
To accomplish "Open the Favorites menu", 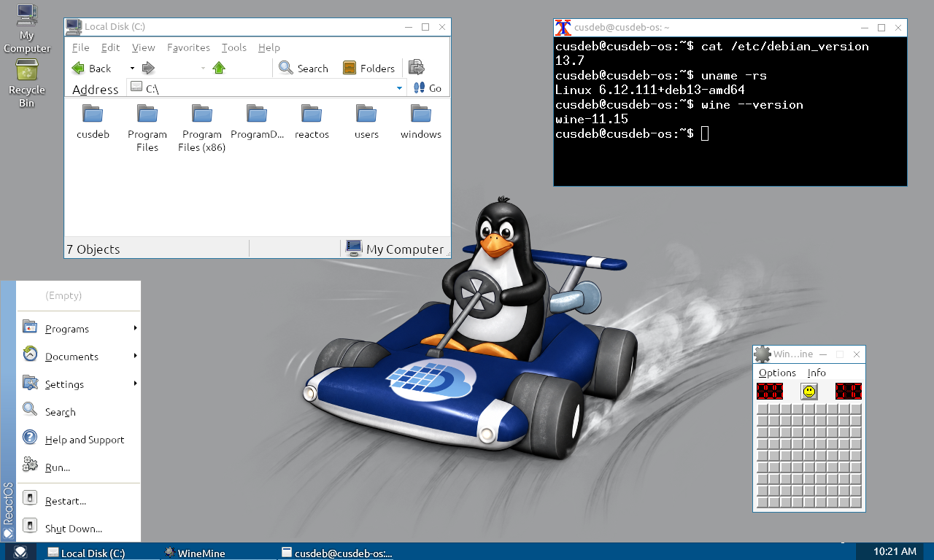I will (188, 47).
